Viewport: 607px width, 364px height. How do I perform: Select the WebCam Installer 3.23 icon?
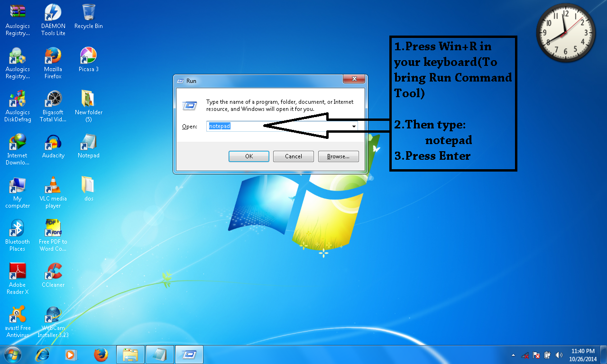(x=53, y=322)
